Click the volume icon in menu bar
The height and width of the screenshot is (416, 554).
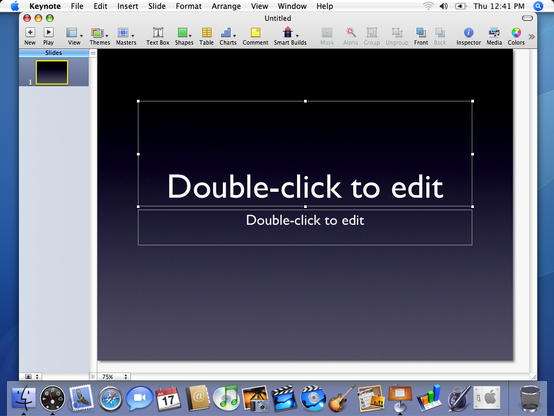pyautogui.click(x=444, y=6)
